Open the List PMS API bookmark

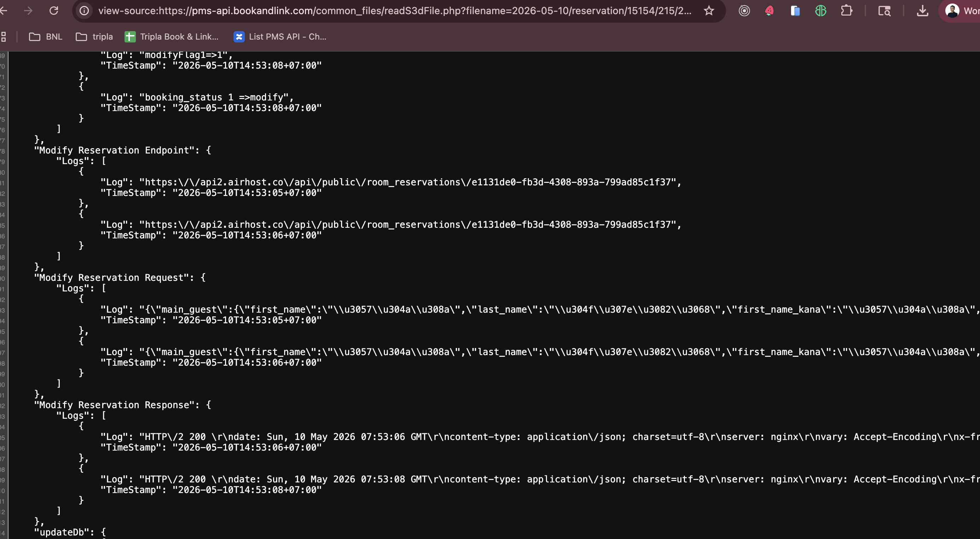[x=280, y=37]
